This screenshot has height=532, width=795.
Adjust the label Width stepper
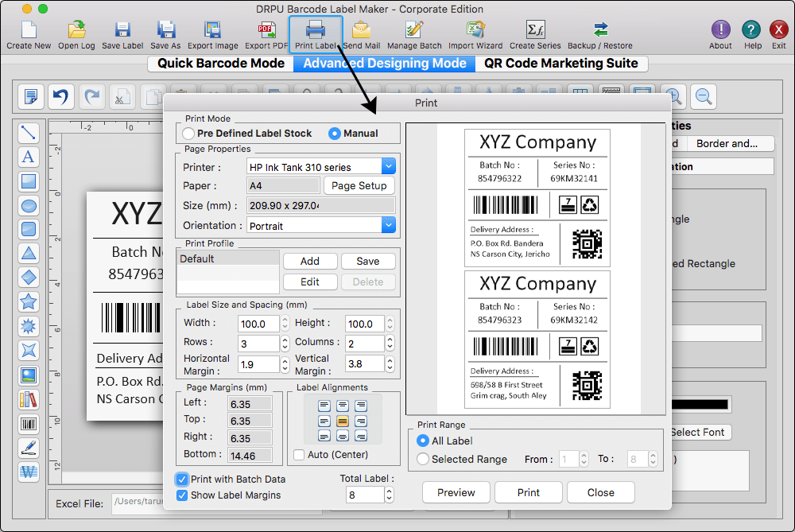point(285,324)
